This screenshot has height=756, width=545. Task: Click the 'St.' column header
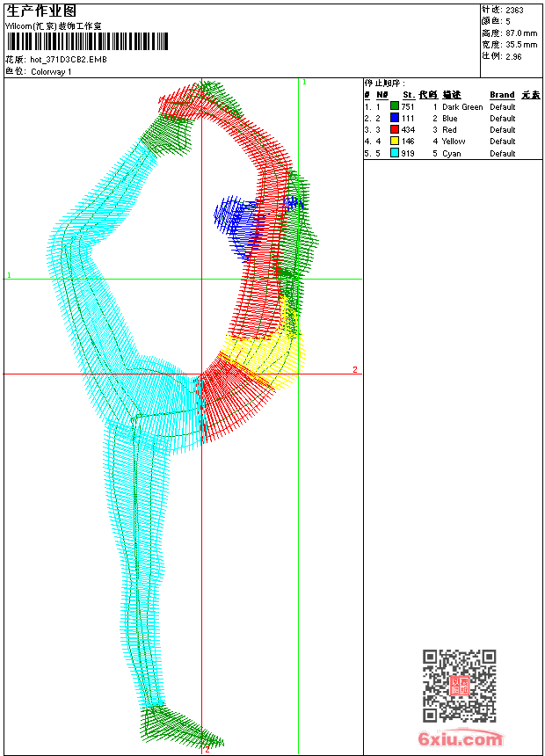pyautogui.click(x=409, y=95)
